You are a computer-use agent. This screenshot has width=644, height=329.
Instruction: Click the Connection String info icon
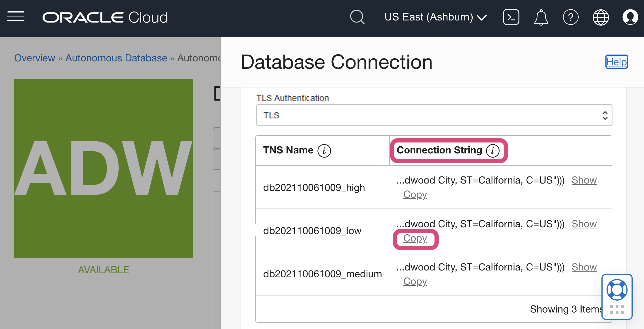tap(493, 151)
